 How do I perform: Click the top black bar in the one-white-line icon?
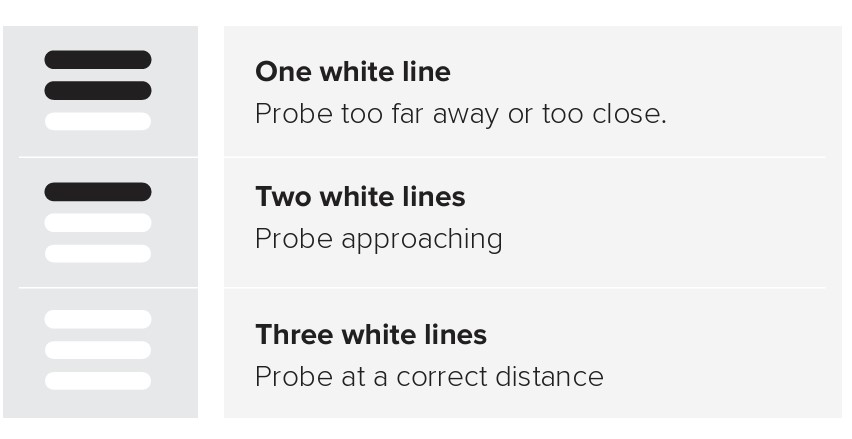pyautogui.click(x=98, y=60)
